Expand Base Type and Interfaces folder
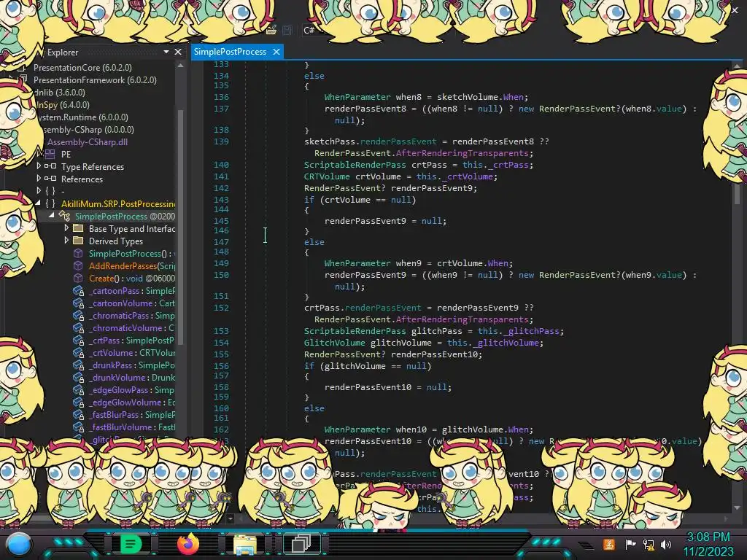The image size is (747, 560). (x=66, y=228)
